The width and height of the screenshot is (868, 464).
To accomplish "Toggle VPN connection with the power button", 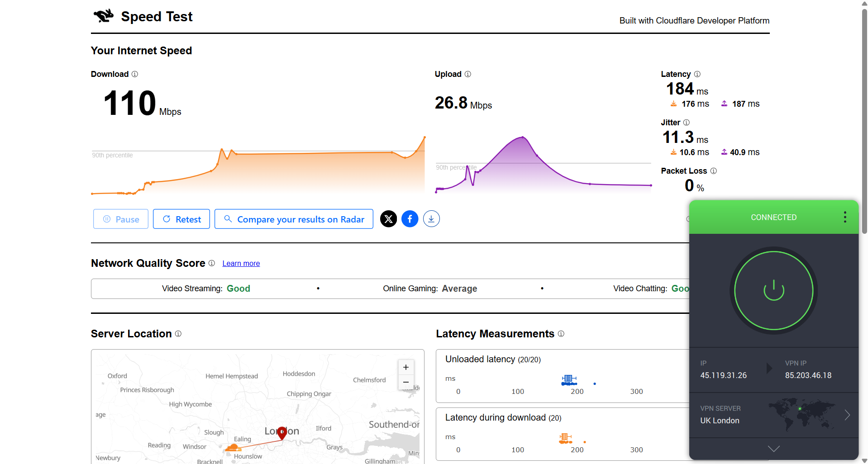I will pos(773,290).
